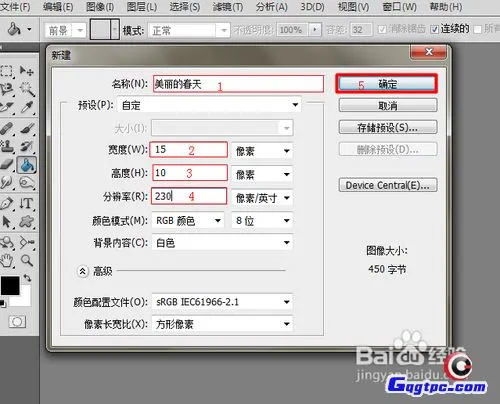Select the Vertical Type tool
This screenshot has height=404, width=500.
pyautogui.click(x=27, y=203)
